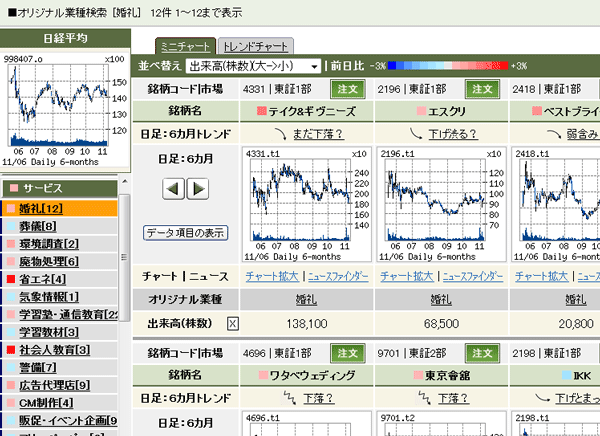This screenshot has width=600, height=436.
Task: Switch to the ミニチャート tab
Action: 186,47
